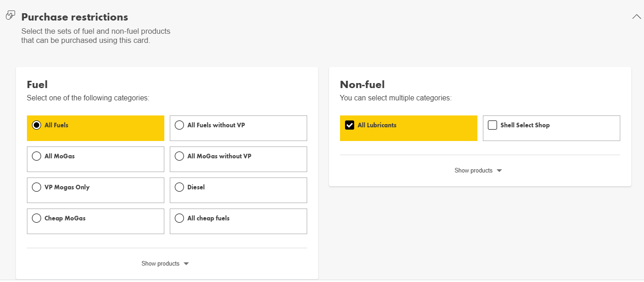Click the Purchase restrictions heading
This screenshot has height=282, width=644.
pos(75,17)
